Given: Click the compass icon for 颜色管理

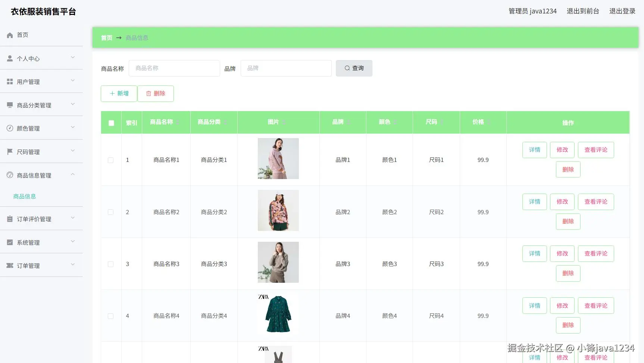Looking at the screenshot, I should click(10, 128).
